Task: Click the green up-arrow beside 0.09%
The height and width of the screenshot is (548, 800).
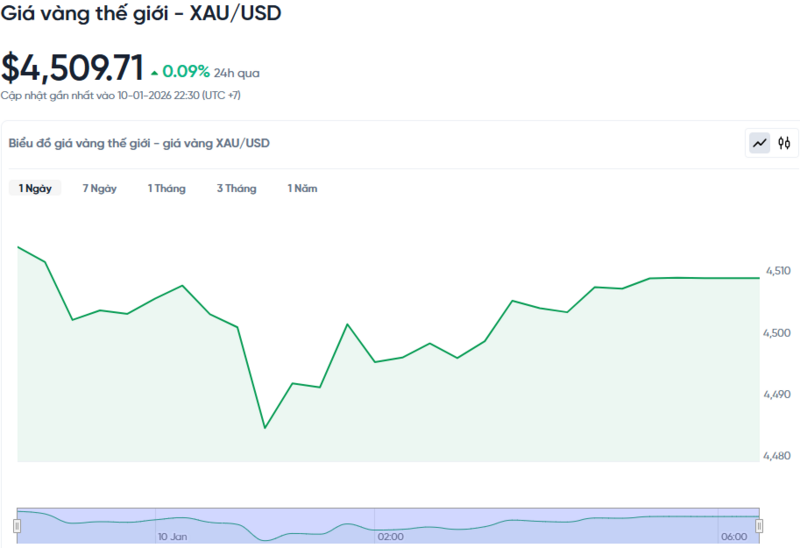Action: coord(154,72)
